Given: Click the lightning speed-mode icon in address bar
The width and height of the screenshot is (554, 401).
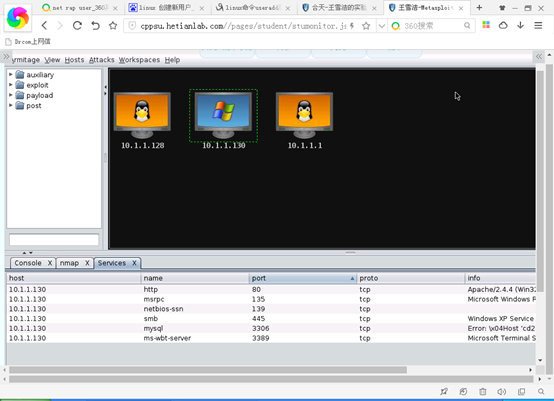Looking at the screenshot, I should coord(352,26).
